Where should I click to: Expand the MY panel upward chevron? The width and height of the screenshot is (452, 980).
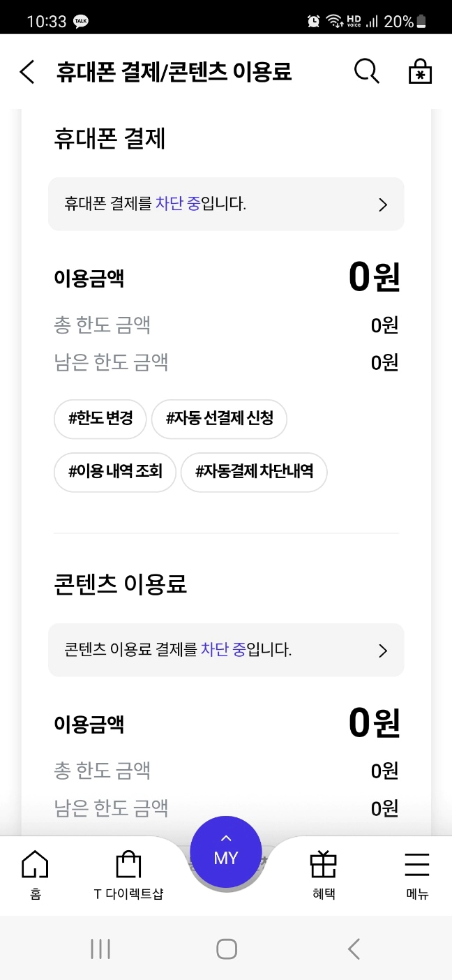coord(225,839)
